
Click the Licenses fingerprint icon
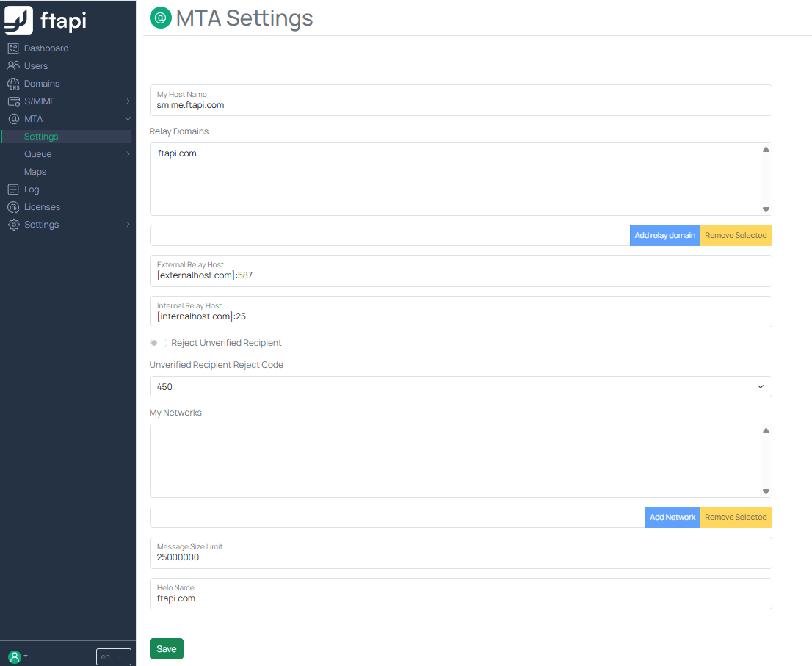13,207
